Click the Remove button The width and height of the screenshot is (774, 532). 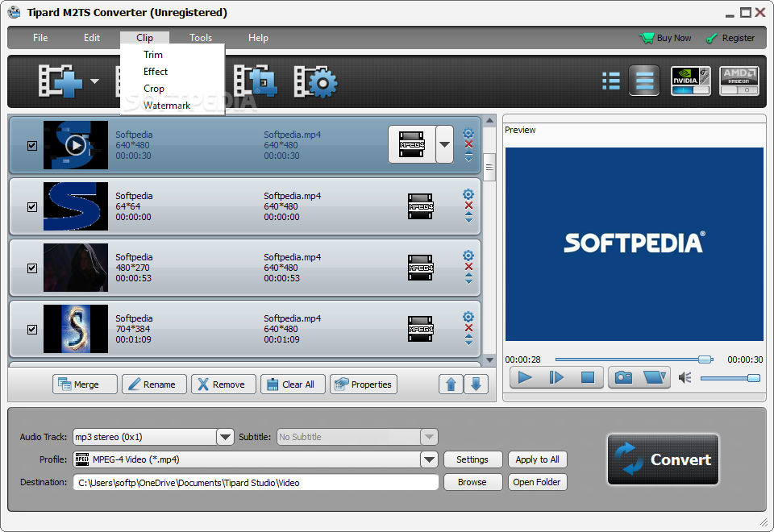click(x=223, y=384)
